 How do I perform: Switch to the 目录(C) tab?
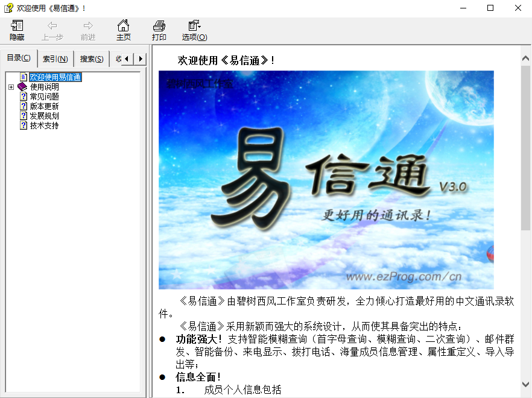click(19, 58)
